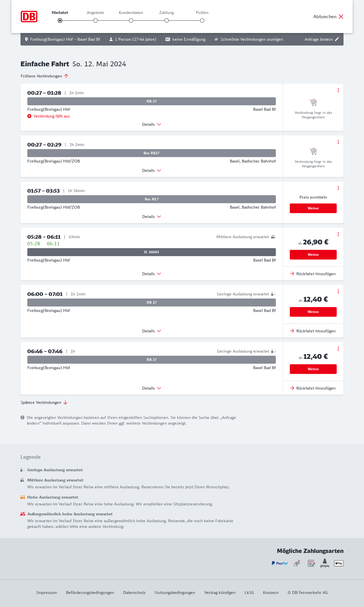Click the pencil icon beside Anfrage ändern
The width and height of the screenshot is (364, 607).
[337, 39]
